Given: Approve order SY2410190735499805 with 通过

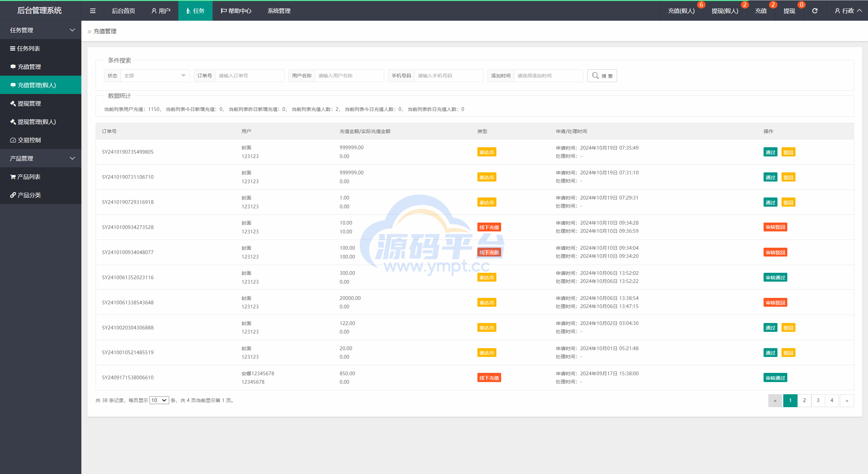Looking at the screenshot, I should (x=770, y=152).
